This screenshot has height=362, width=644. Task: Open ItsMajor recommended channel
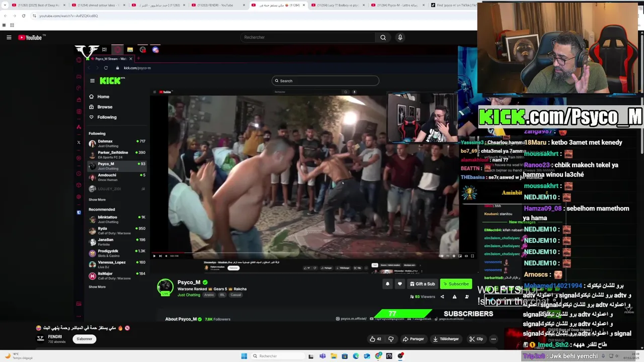click(117, 276)
